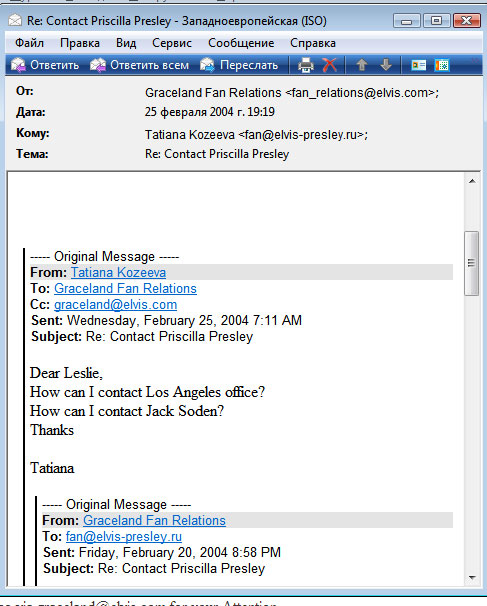Screen dimensions: 487x606
Task: Open the address book icon in toolbar
Action: pos(419,65)
